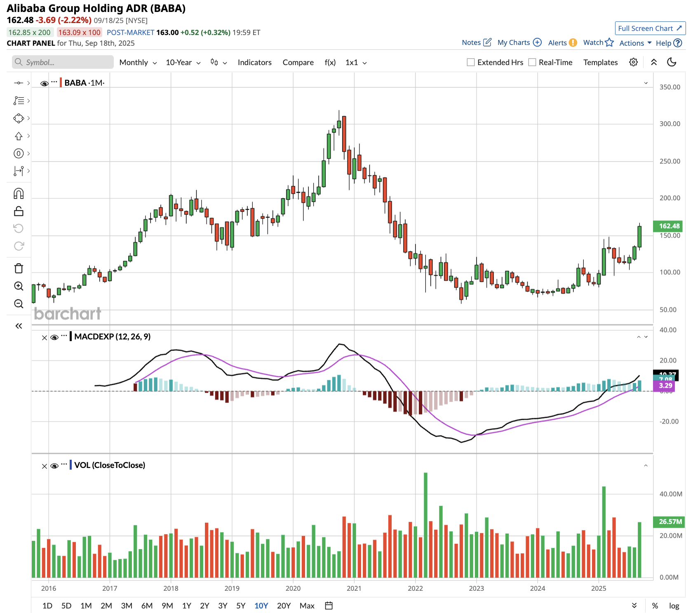Image resolution: width=700 pixels, height=613 pixels.
Task: Collapse the top toolbar with double chevron
Action: [x=654, y=62]
